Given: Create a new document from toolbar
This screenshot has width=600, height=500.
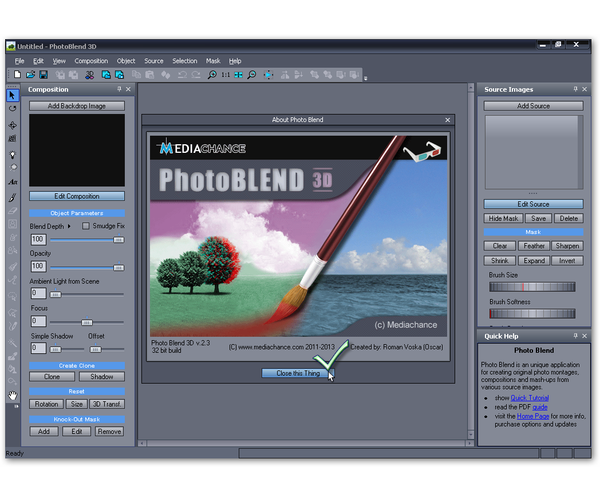Looking at the screenshot, I should click(17, 75).
